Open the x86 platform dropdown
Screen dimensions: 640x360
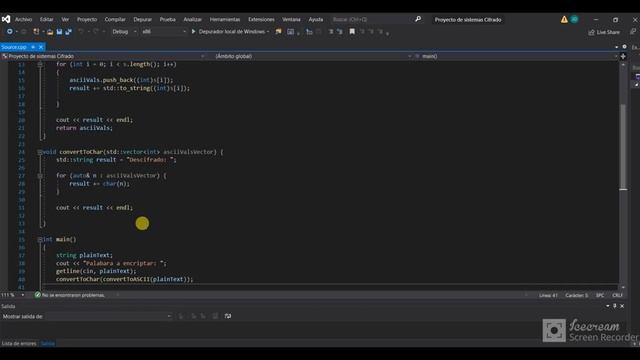point(164,31)
